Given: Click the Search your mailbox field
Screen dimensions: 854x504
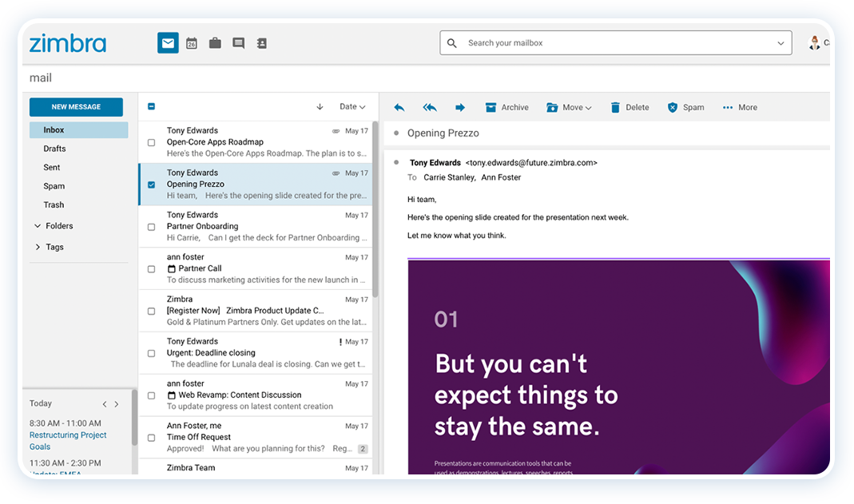Looking at the screenshot, I should click(x=599, y=42).
